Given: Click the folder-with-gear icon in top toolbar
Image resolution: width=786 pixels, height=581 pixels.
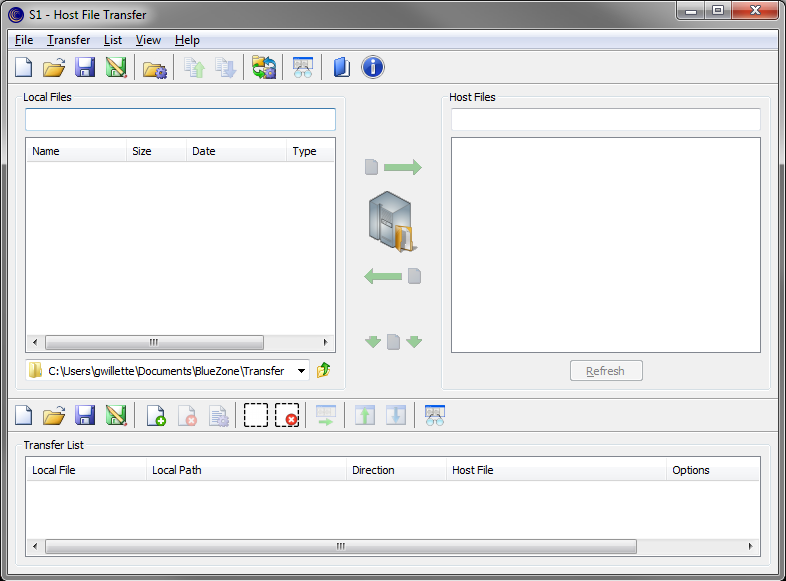Looking at the screenshot, I should [154, 68].
